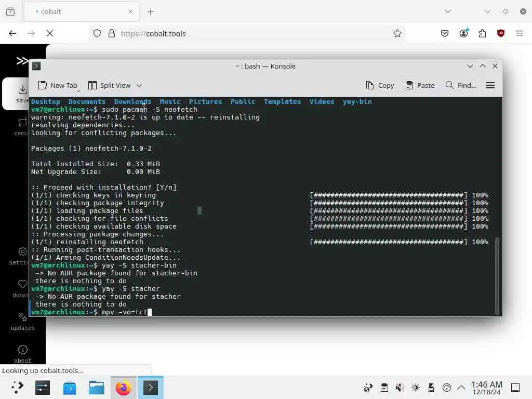This screenshot has width=532, height=399.
Task: Expand the hidden system tray icons arrow
Action: tap(461, 388)
